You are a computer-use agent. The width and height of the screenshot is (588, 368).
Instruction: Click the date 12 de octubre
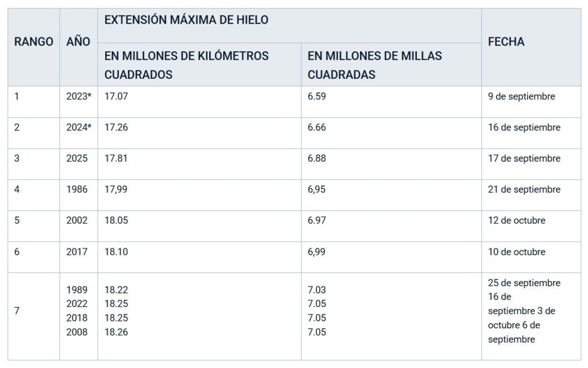click(x=517, y=220)
